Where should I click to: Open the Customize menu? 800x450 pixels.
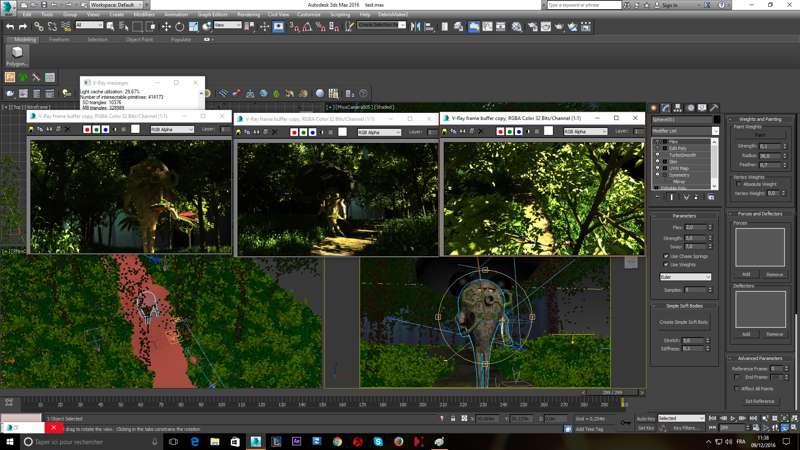point(308,14)
